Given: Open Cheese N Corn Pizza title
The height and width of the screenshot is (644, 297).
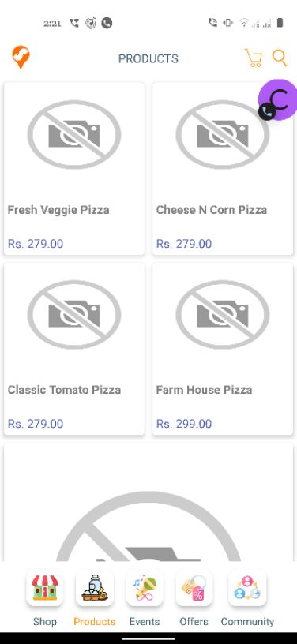Looking at the screenshot, I should coord(212,210).
